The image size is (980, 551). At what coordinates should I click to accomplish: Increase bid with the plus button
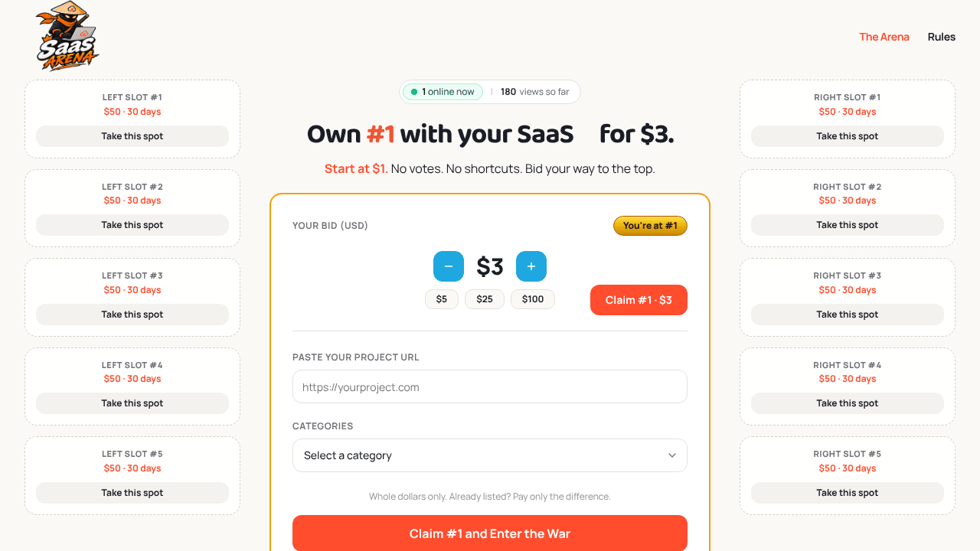[x=531, y=266]
